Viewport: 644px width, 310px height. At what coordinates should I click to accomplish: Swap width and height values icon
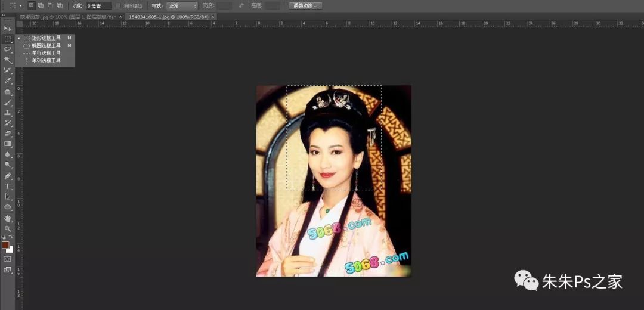(241, 6)
